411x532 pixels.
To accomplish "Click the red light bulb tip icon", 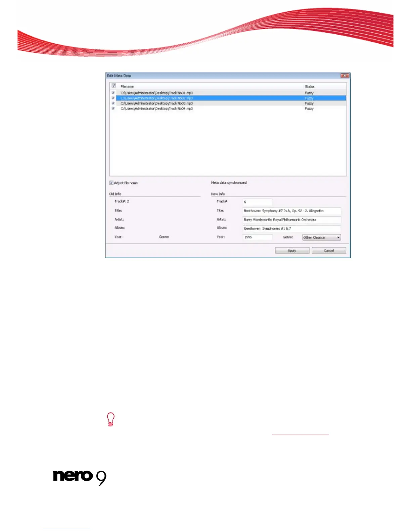I will click(110, 419).
